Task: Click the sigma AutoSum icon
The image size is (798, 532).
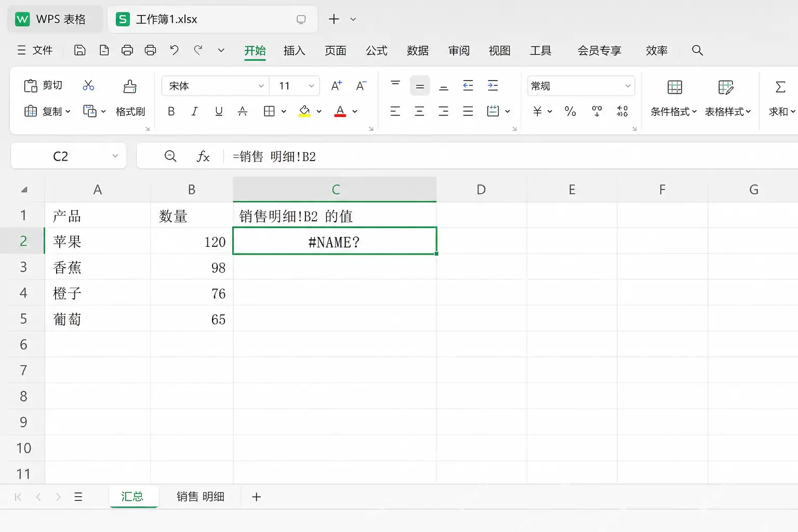Action: coord(780,87)
